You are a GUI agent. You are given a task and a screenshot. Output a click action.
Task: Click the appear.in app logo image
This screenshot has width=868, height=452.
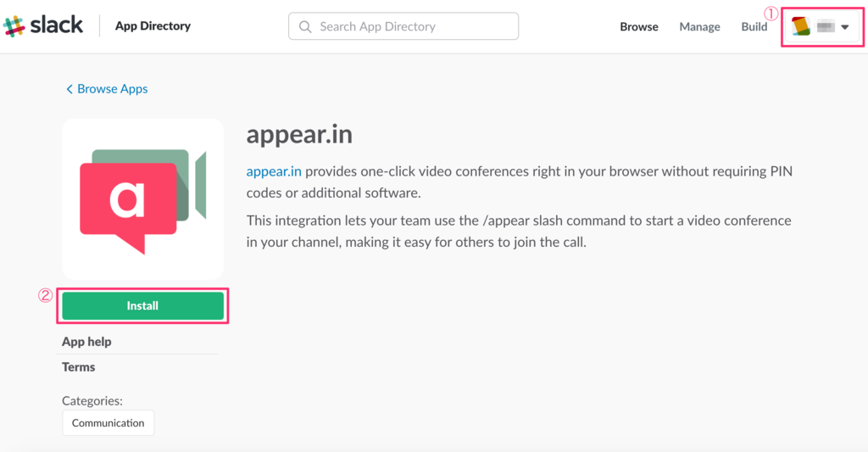(142, 198)
